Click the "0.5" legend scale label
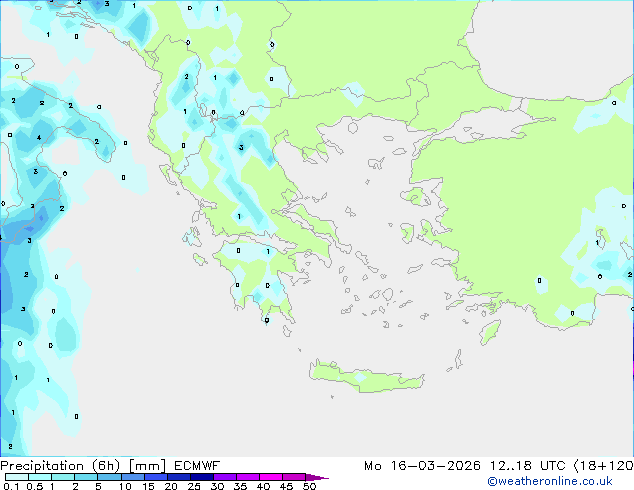This screenshot has width=634, height=490. (35, 486)
